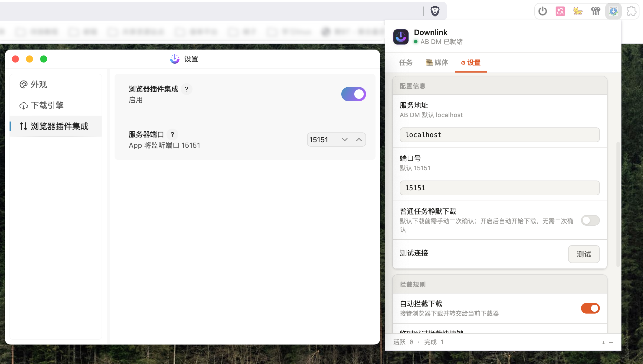The image size is (643, 364).
Task: Click the puzzle-piece extensions icon
Action: pos(631,11)
